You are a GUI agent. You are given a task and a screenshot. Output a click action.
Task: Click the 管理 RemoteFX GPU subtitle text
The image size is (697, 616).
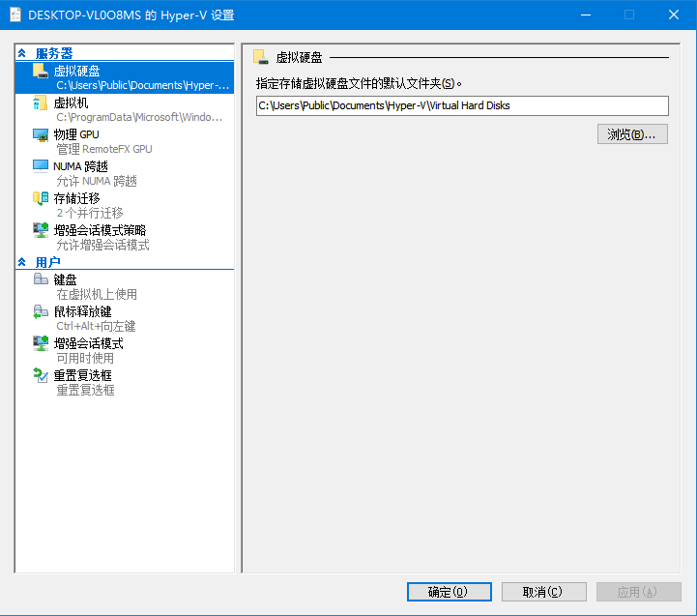pos(104,149)
